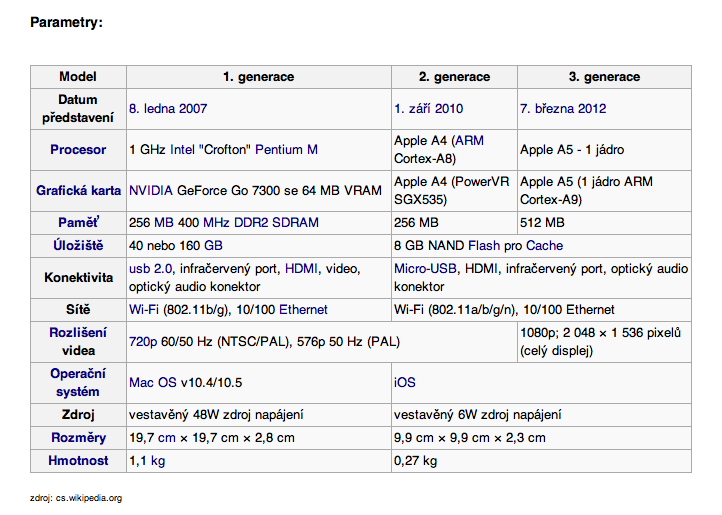Open the "NVIDIA" link

coord(151,190)
